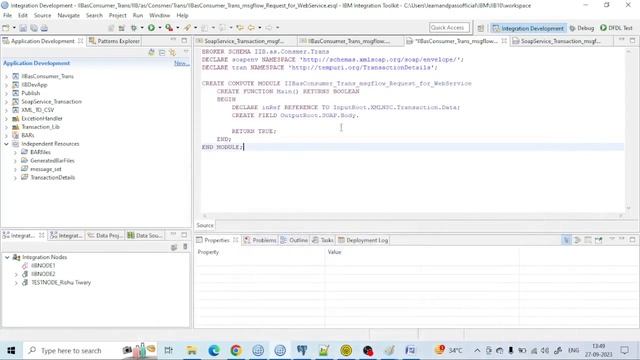The width and height of the screenshot is (640, 360).
Task: Expand the SoapService_Transaction project
Action: [6, 102]
